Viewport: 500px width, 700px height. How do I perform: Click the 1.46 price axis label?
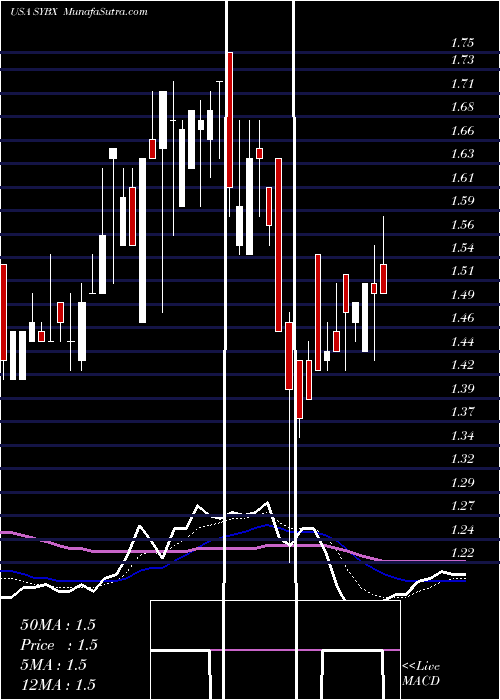coord(462,318)
